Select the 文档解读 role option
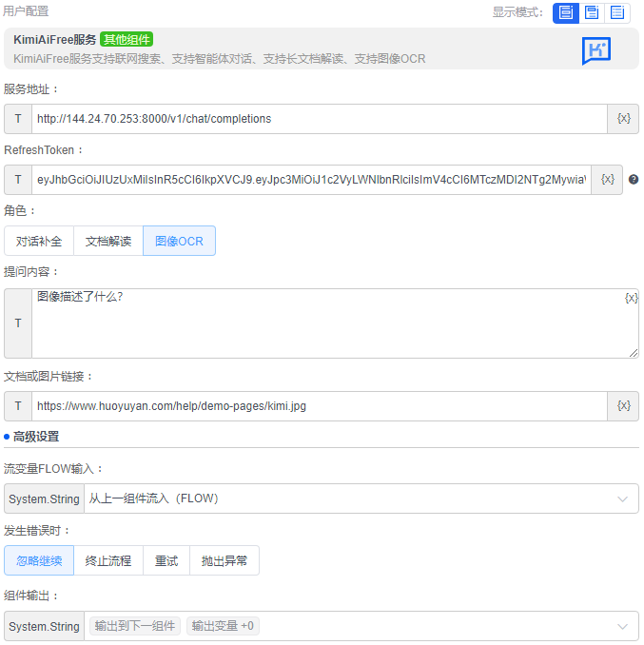This screenshot has height=645, width=644. (108, 242)
